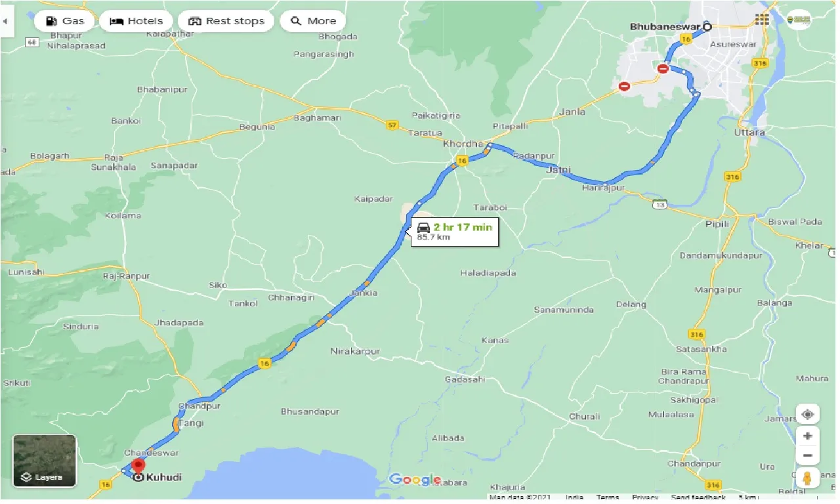840x504 pixels.
Task: Click Send feedback link
Action: point(698,498)
